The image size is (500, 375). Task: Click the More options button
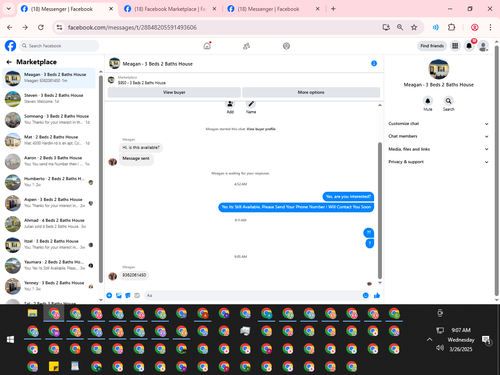pyautogui.click(x=311, y=92)
